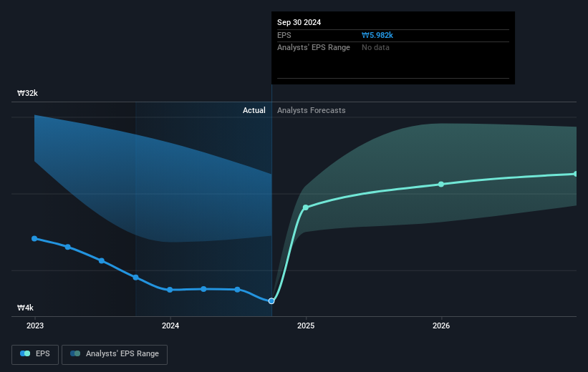Viewport: 588px width, 372px height.
Task: Click the 2026 x-axis label
Action: [441, 325]
